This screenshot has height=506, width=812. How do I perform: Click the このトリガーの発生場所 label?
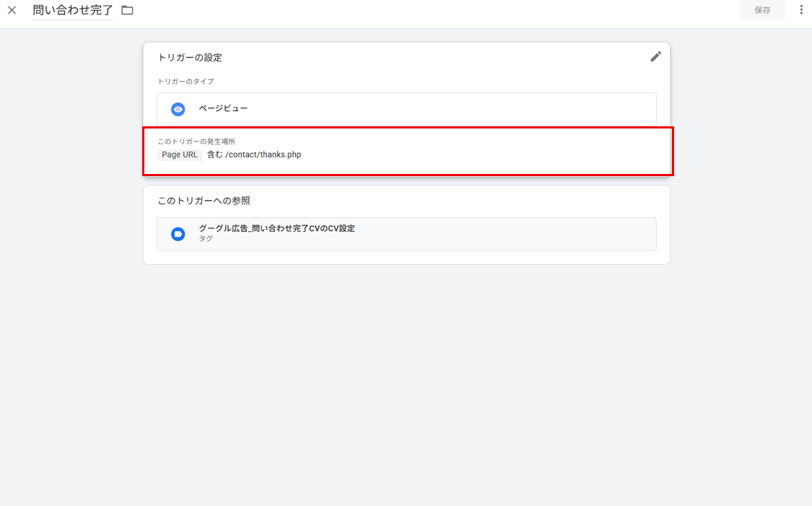tap(196, 141)
